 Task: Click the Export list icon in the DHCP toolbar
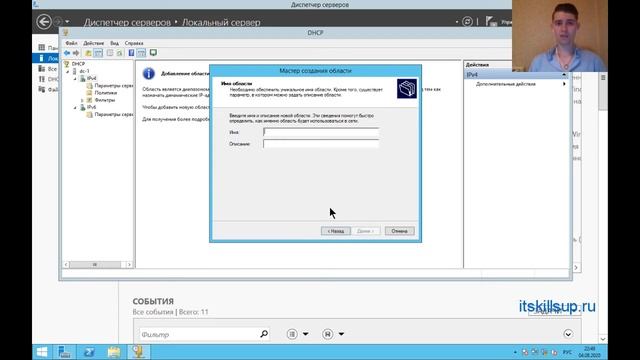pyautogui.click(x=120, y=53)
